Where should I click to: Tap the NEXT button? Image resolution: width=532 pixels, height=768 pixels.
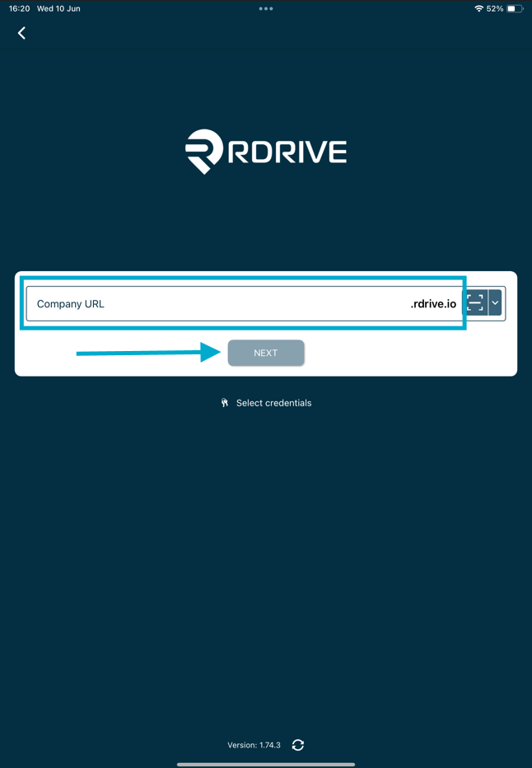[x=266, y=353]
